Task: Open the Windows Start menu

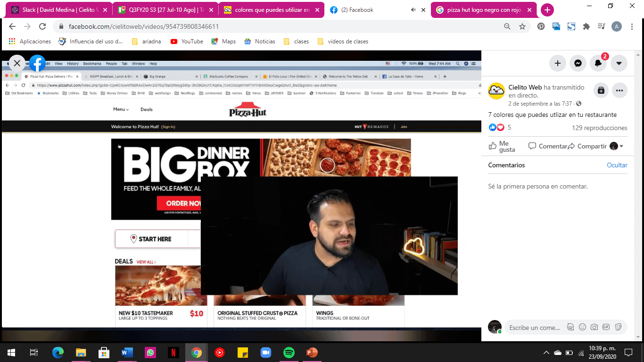Action: coord(11,353)
